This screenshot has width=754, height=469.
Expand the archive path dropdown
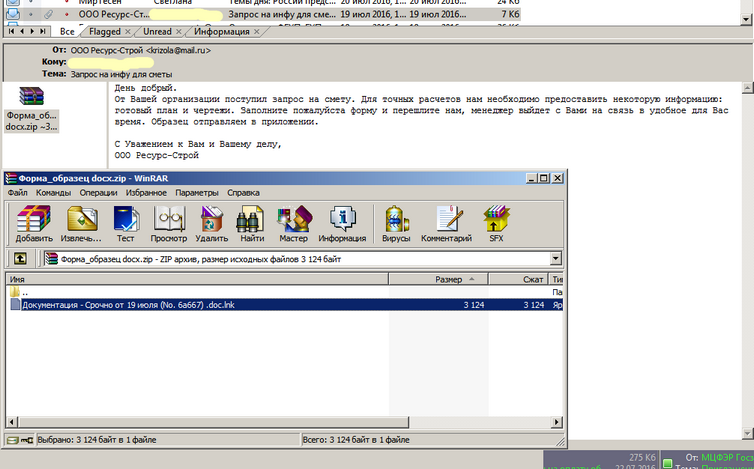point(556,259)
